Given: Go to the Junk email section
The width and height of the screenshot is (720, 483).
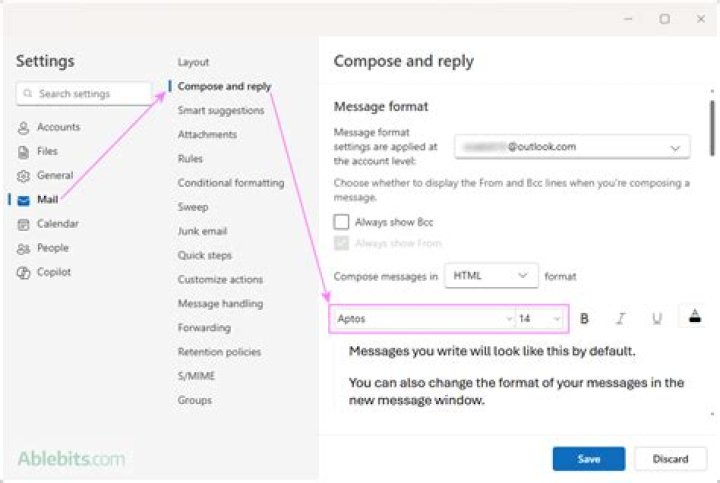Looking at the screenshot, I should (x=202, y=231).
